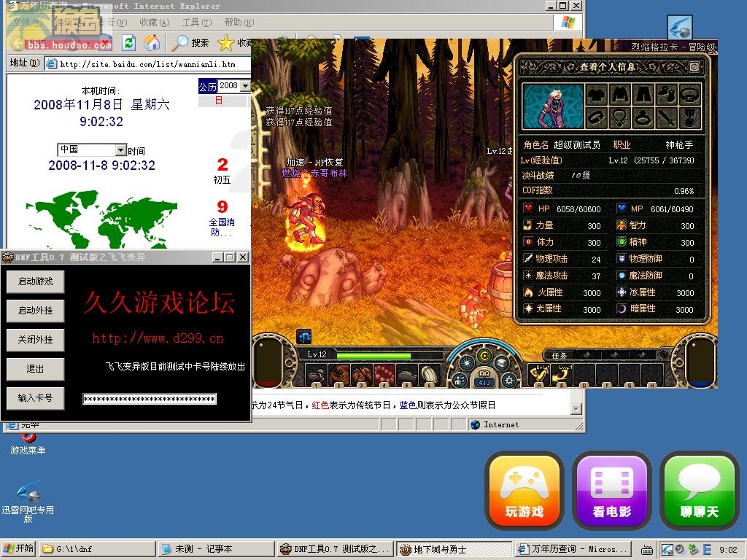Screen dimensions: 747x560
Task: Click the IE address bar URL field
Action: point(149,64)
